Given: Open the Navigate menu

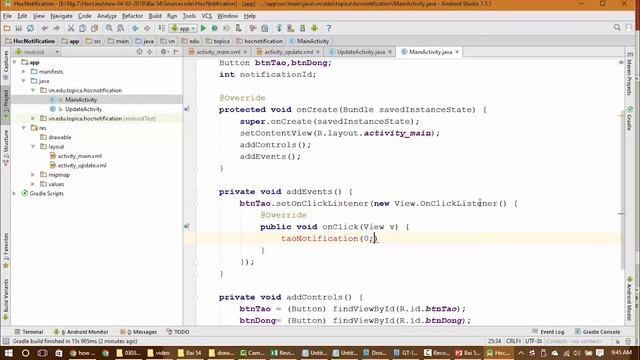Looking at the screenshot, I should coord(62,16).
